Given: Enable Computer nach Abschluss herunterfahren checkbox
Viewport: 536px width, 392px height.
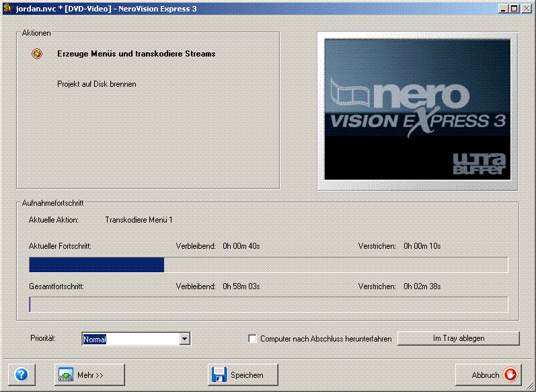Looking at the screenshot, I should [252, 339].
